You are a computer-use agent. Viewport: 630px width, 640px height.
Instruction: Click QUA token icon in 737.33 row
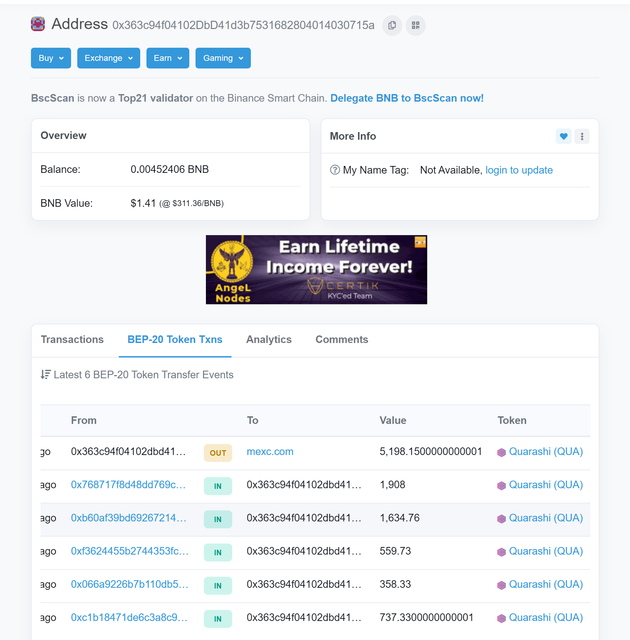click(501, 618)
